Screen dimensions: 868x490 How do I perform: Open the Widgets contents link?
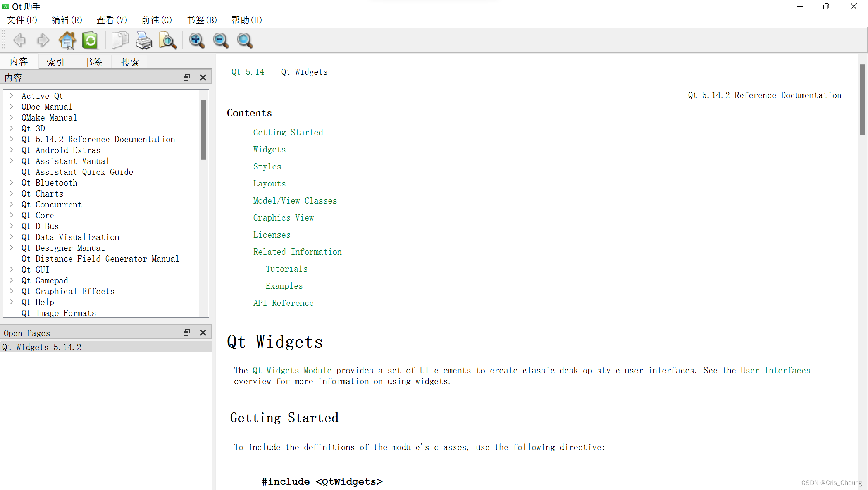point(269,150)
